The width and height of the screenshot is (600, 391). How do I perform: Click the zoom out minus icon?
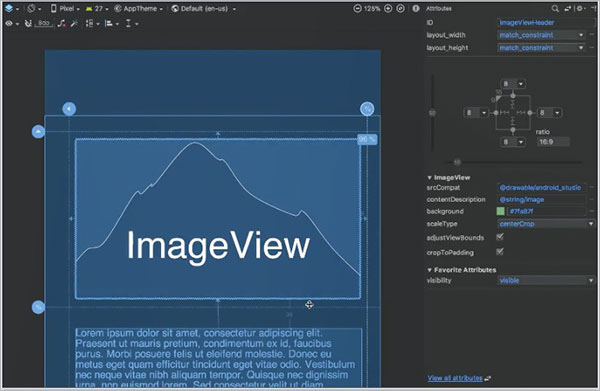(357, 8)
